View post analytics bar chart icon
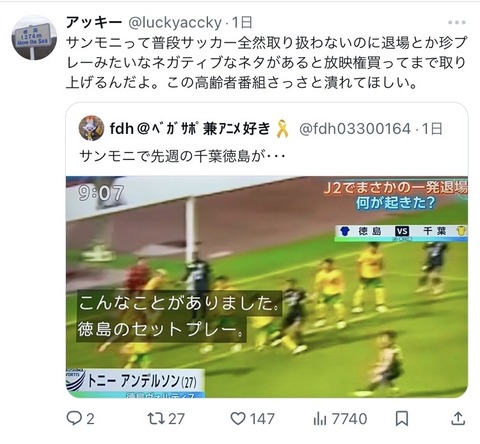Viewport: 480px width, 444px height. pos(320,419)
